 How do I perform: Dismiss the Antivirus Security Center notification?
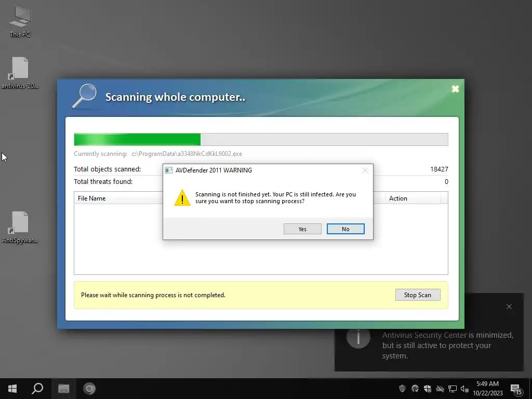(x=509, y=307)
